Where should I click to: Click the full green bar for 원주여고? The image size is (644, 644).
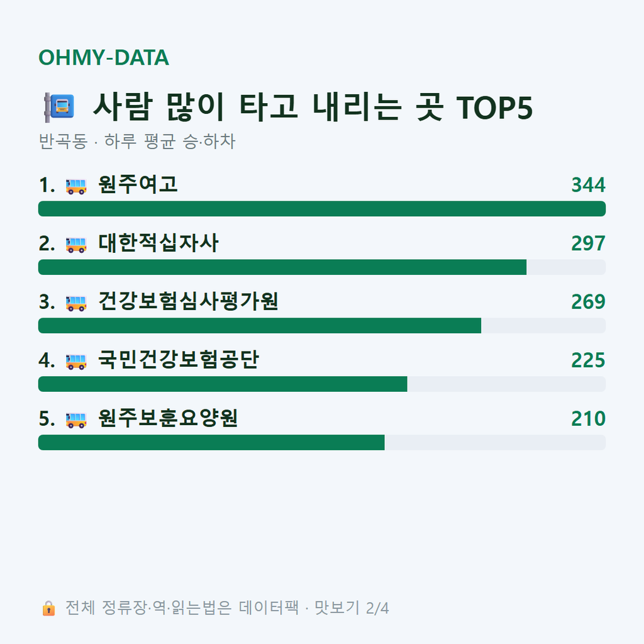(322, 209)
